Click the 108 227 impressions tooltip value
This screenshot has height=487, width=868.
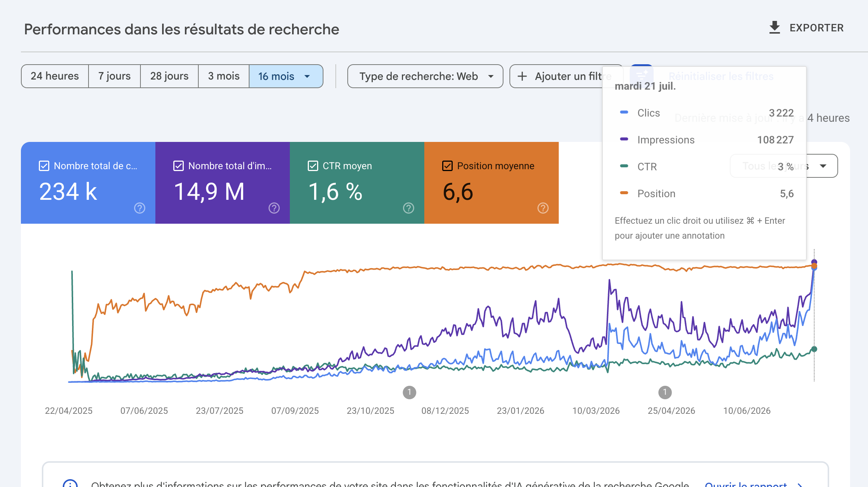pyautogui.click(x=775, y=140)
